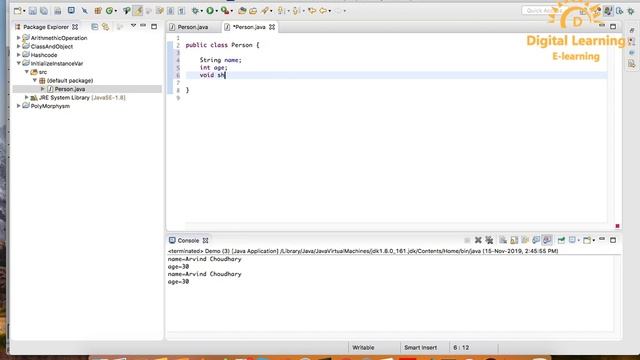
Task: Click the New Java Package icon
Action: [x=98, y=11]
